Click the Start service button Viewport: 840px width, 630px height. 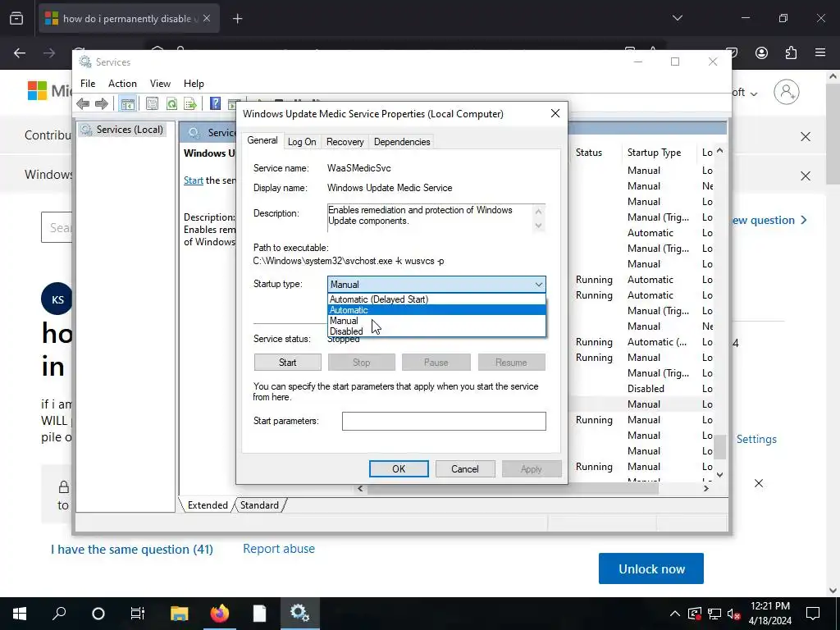(288, 363)
